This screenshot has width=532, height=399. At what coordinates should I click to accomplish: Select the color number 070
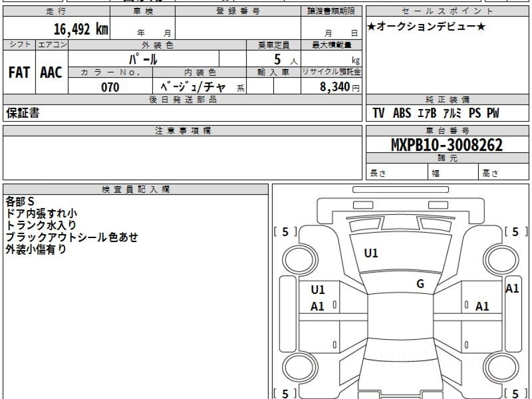pyautogui.click(x=110, y=87)
